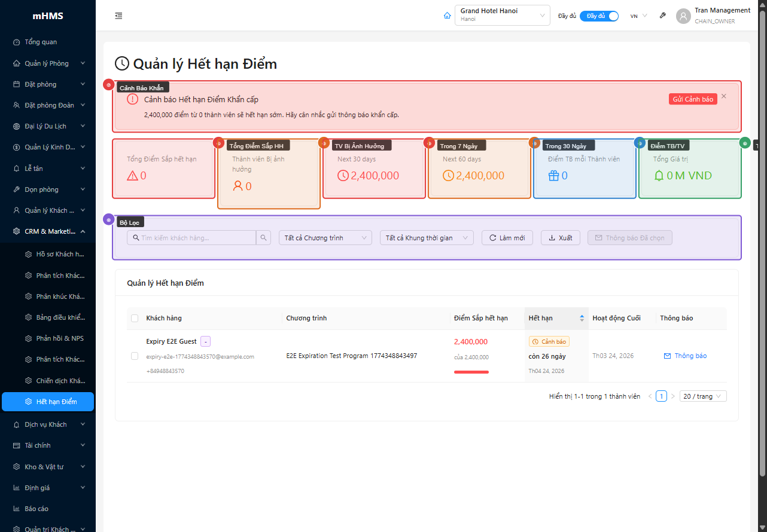Screen dimensions: 767x532
Task: Click the Thông báo link in guest row
Action: 686,356
